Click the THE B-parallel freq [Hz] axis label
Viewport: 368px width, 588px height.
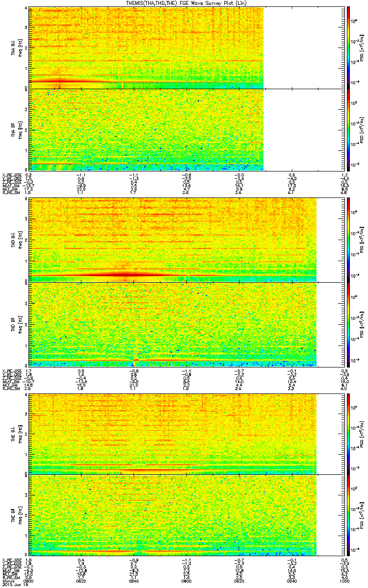[20, 515]
